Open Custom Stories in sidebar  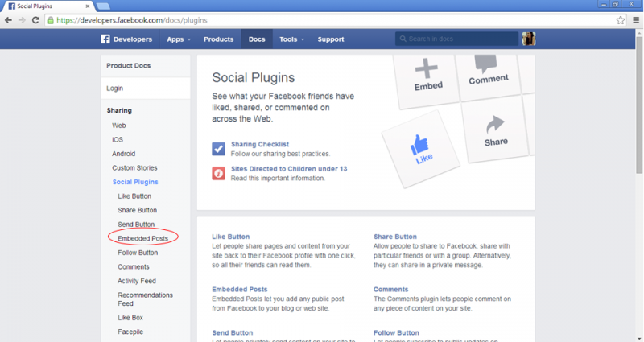[134, 168]
